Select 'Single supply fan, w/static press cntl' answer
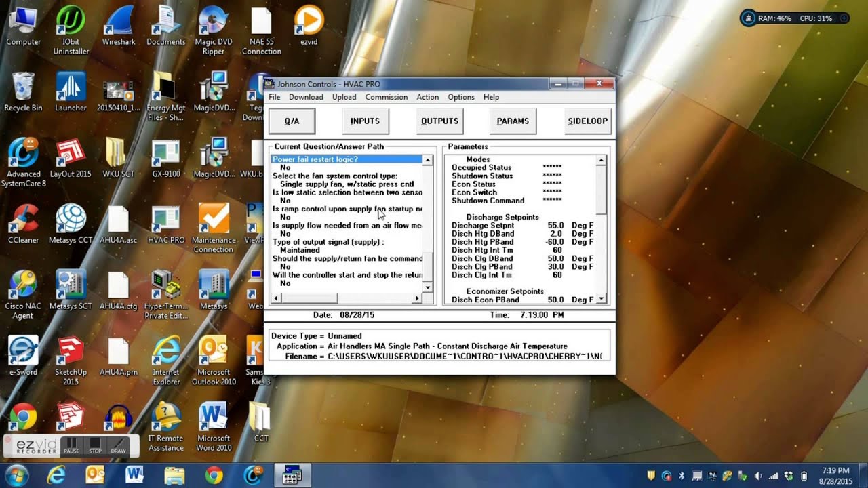 point(347,184)
